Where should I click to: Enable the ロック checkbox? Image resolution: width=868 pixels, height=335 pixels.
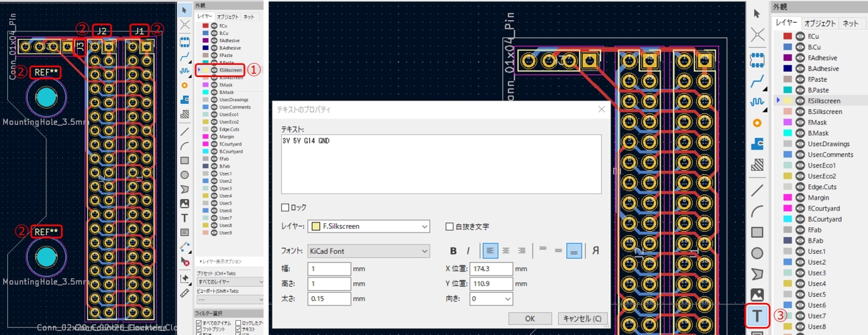[x=285, y=208]
